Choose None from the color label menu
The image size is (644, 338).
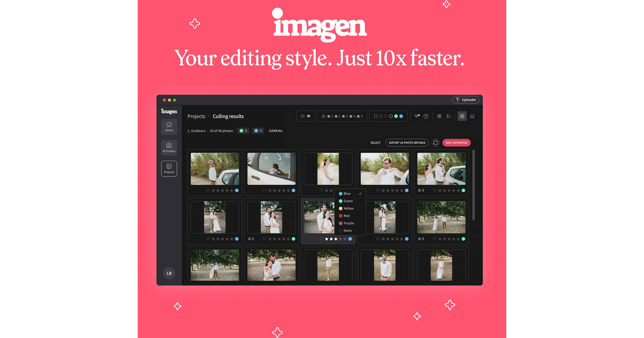pyautogui.click(x=350, y=231)
